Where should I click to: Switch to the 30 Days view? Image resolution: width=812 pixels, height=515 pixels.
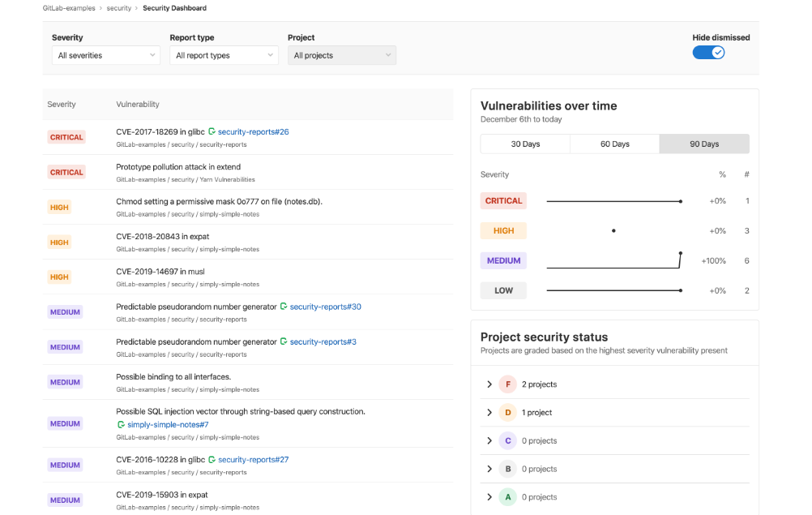click(x=525, y=144)
